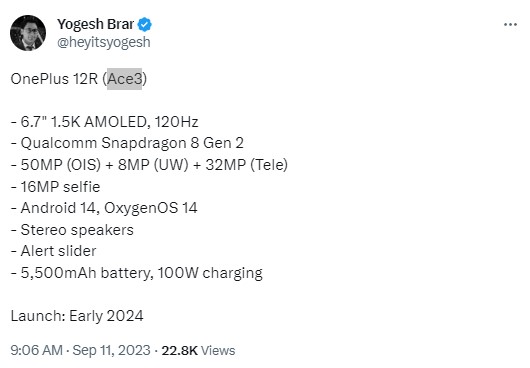Click the Alert slider text line

click(x=53, y=251)
